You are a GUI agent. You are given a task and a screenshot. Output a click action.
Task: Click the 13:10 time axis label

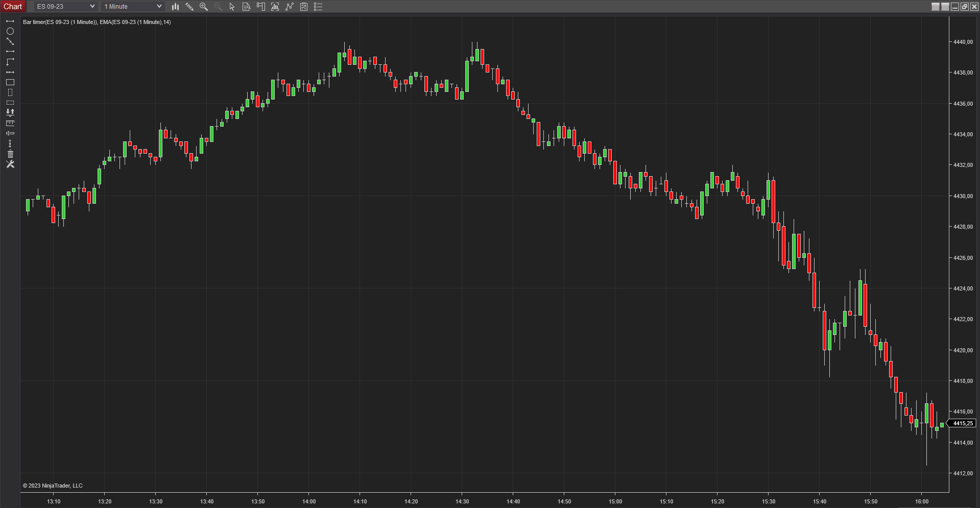pyautogui.click(x=54, y=501)
